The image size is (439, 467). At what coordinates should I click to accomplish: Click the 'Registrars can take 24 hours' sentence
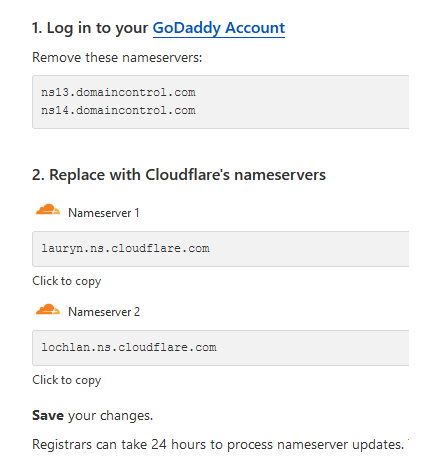coord(218,444)
